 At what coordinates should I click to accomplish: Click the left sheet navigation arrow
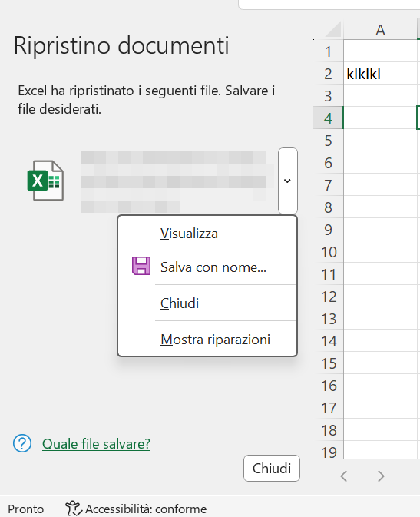coord(344,476)
